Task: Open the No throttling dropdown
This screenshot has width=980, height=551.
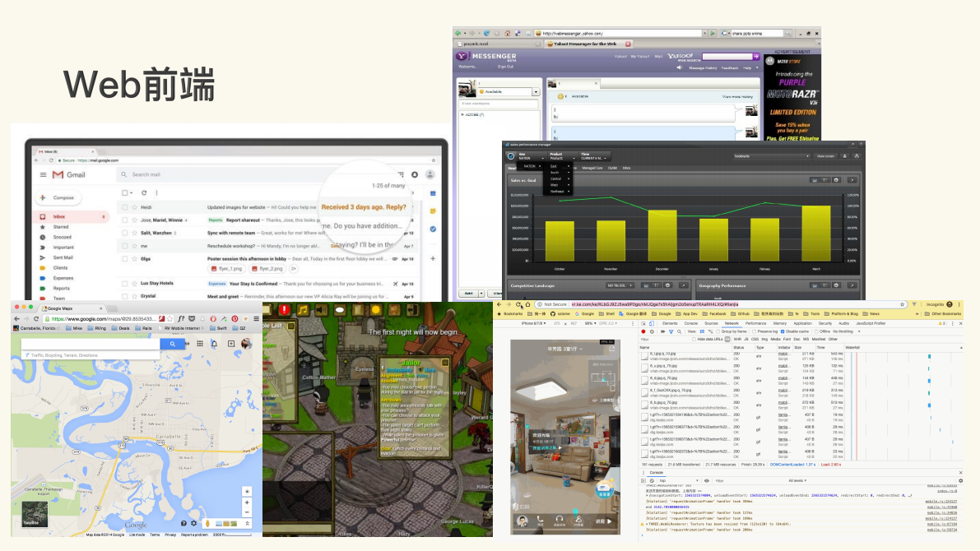Action: 847,331
